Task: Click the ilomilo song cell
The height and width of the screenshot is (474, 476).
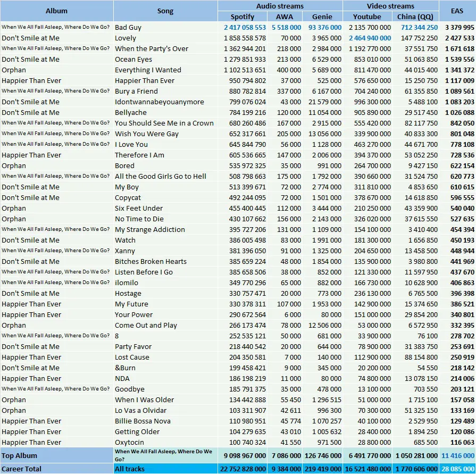Action: point(165,282)
